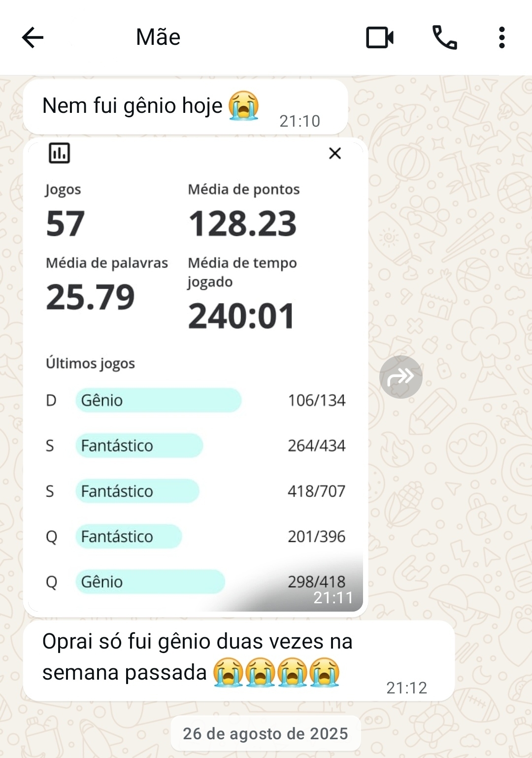
Task: Start a voice call with Mãe
Action: 444,37
